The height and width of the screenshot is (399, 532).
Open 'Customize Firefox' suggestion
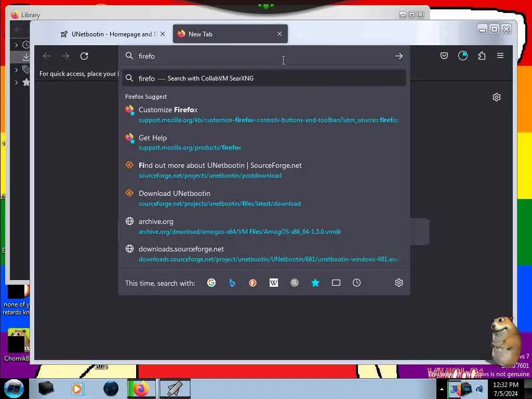[264, 114]
